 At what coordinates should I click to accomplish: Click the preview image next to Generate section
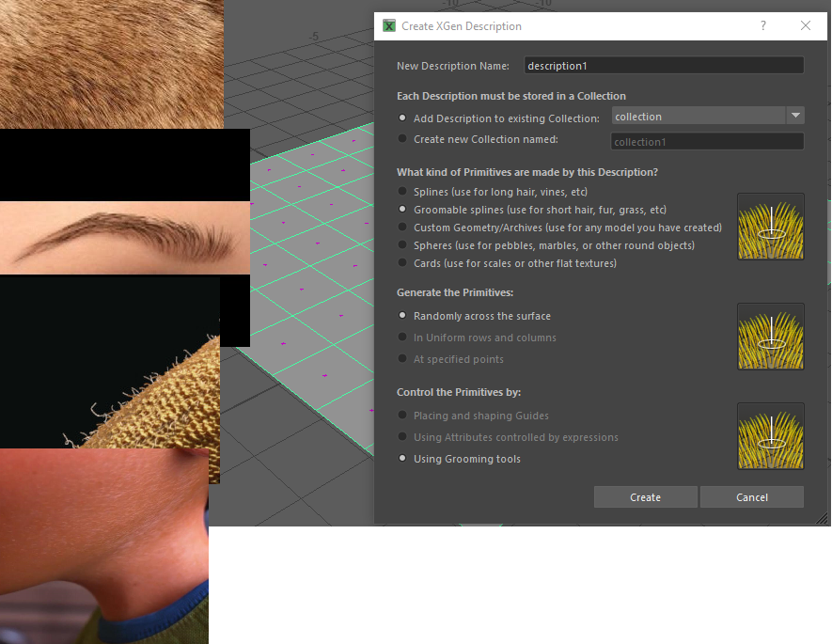coord(770,337)
